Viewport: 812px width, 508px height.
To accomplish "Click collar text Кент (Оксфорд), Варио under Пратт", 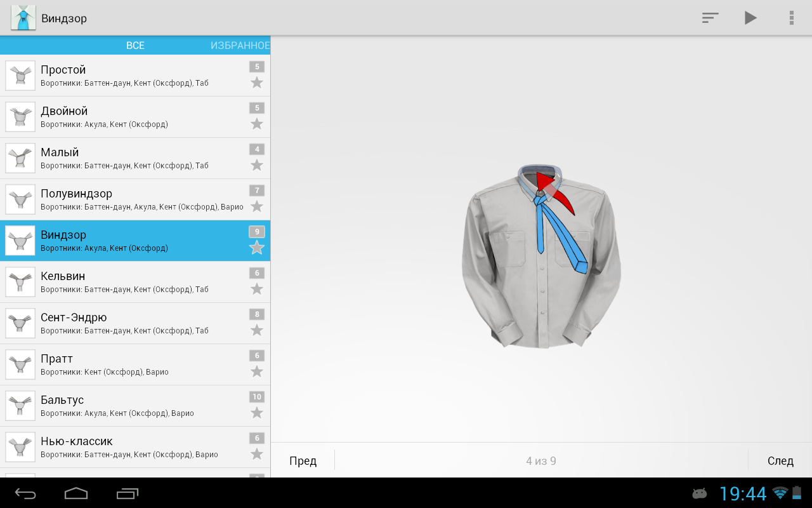I will pyautogui.click(x=126, y=372).
